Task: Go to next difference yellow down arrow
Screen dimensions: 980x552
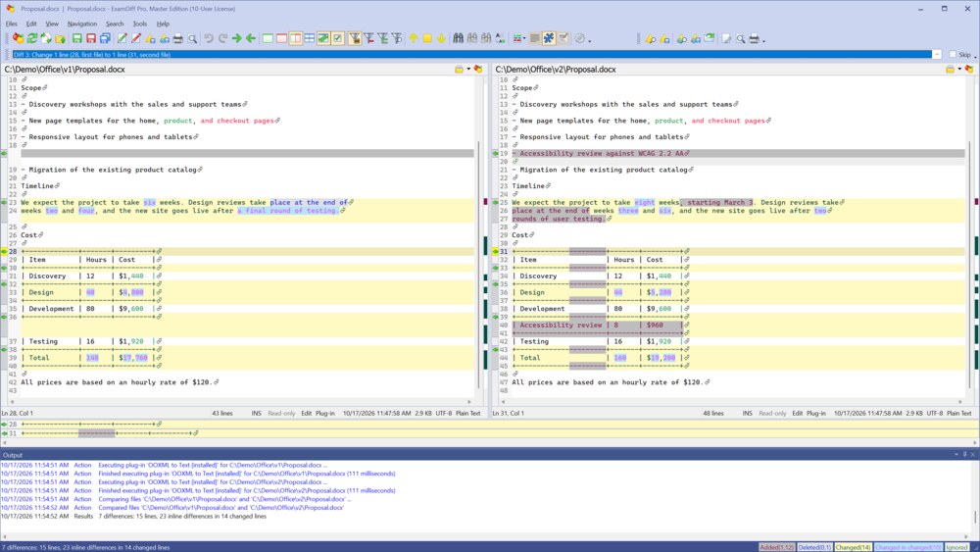Action: coord(441,39)
